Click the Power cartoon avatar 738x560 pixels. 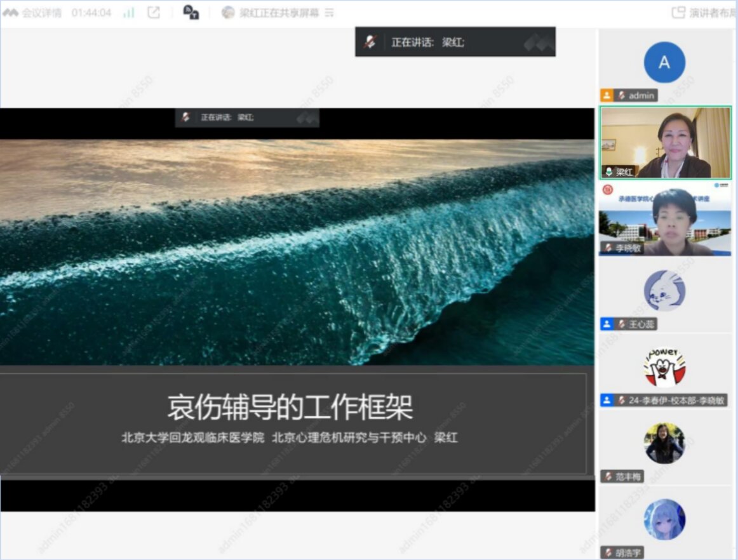[x=664, y=367]
